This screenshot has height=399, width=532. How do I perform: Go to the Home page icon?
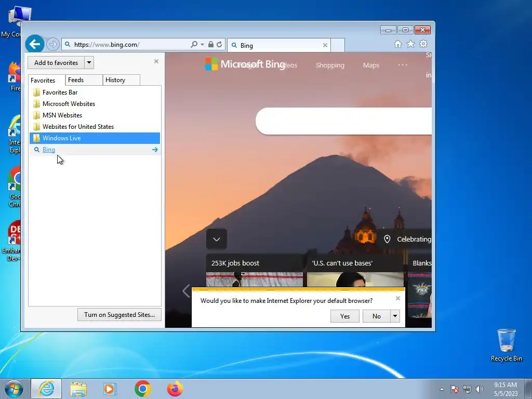pyautogui.click(x=397, y=44)
